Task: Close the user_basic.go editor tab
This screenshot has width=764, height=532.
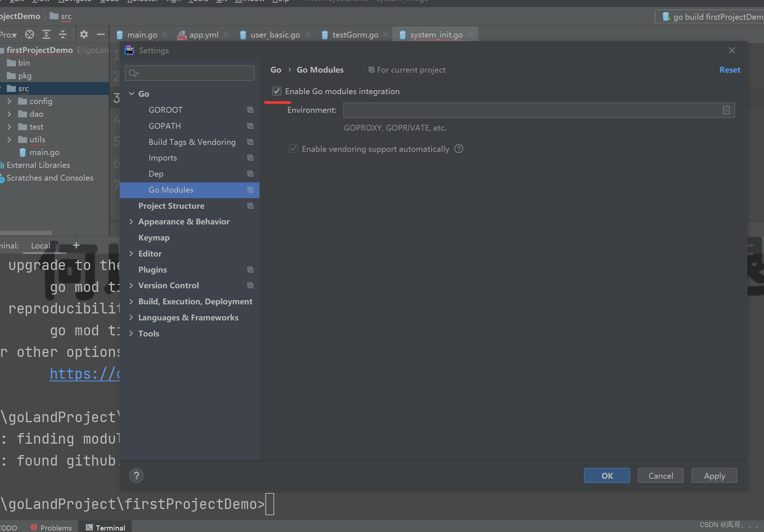Action: click(x=308, y=34)
